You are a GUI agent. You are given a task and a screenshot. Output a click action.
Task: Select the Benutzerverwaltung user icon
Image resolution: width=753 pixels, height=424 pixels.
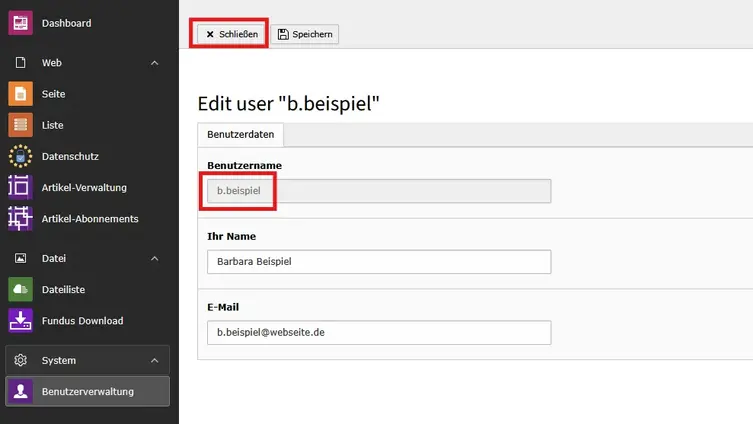pyautogui.click(x=20, y=391)
